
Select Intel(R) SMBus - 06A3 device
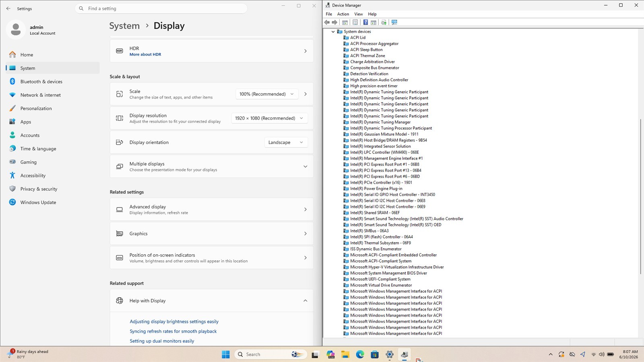pyautogui.click(x=369, y=231)
